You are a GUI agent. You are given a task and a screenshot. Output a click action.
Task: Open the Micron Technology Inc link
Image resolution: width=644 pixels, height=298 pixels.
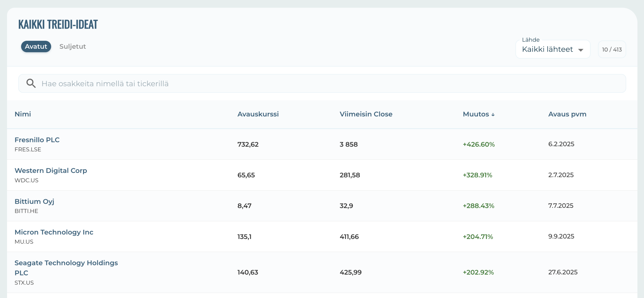pos(54,232)
